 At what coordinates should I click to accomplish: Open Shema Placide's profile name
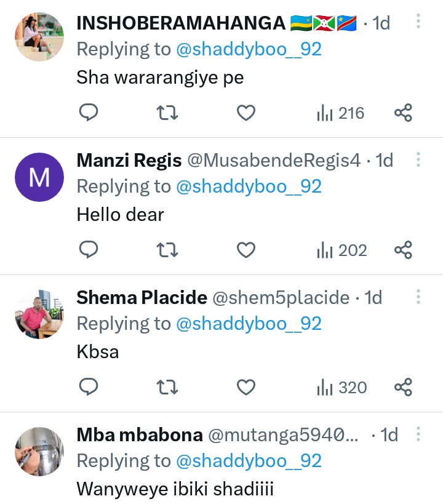click(142, 298)
